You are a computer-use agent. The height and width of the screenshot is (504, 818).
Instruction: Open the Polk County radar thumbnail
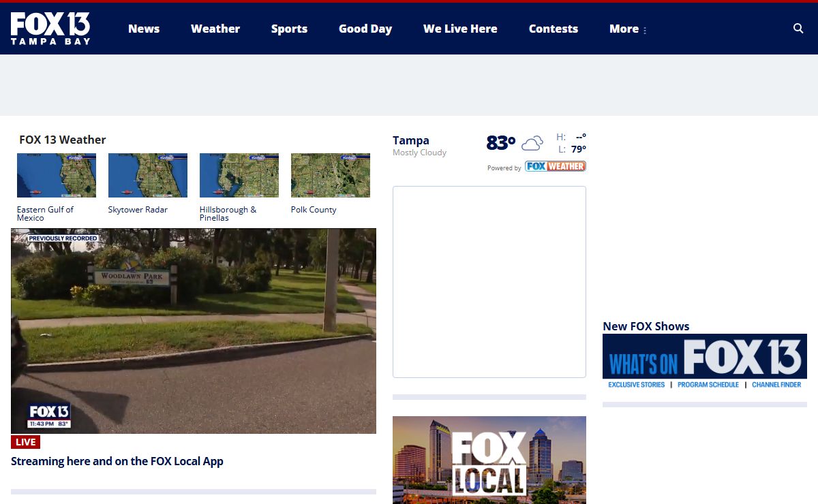[331, 175]
